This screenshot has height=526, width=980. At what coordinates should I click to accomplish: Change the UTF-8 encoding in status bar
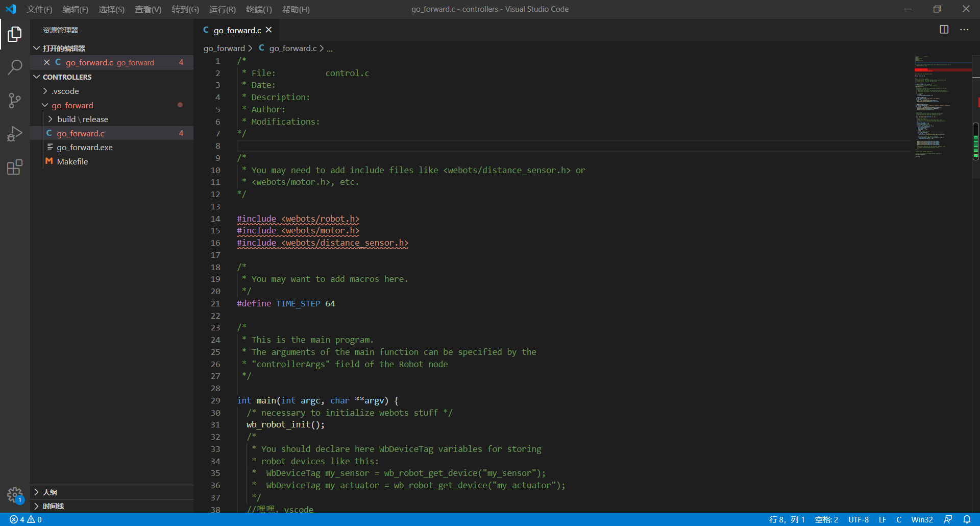tap(859, 519)
